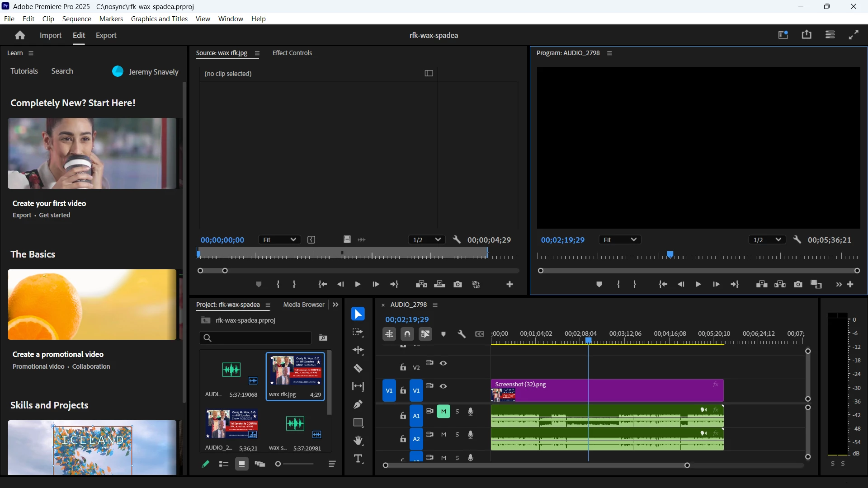
Task: Expand hidden project panel tabs chevron
Action: click(335, 305)
